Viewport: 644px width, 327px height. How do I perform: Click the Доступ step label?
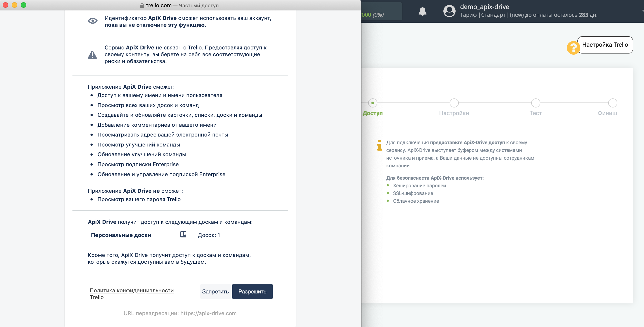(372, 113)
